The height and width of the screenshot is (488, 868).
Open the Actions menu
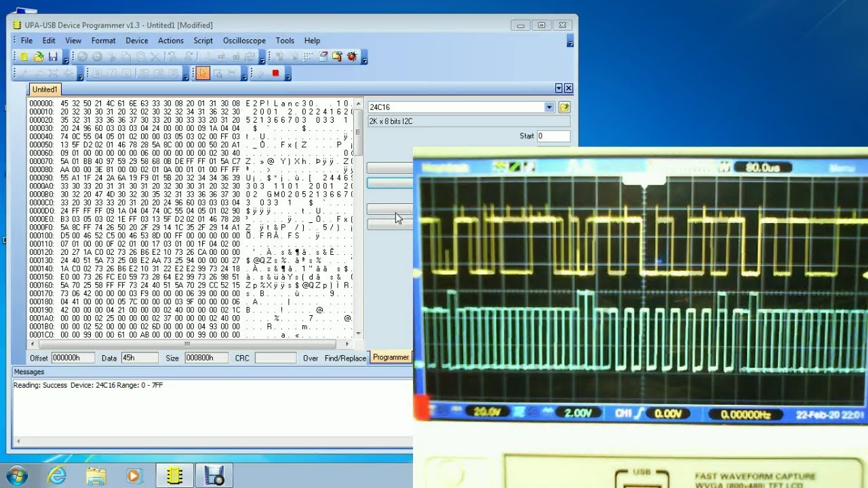click(171, 41)
